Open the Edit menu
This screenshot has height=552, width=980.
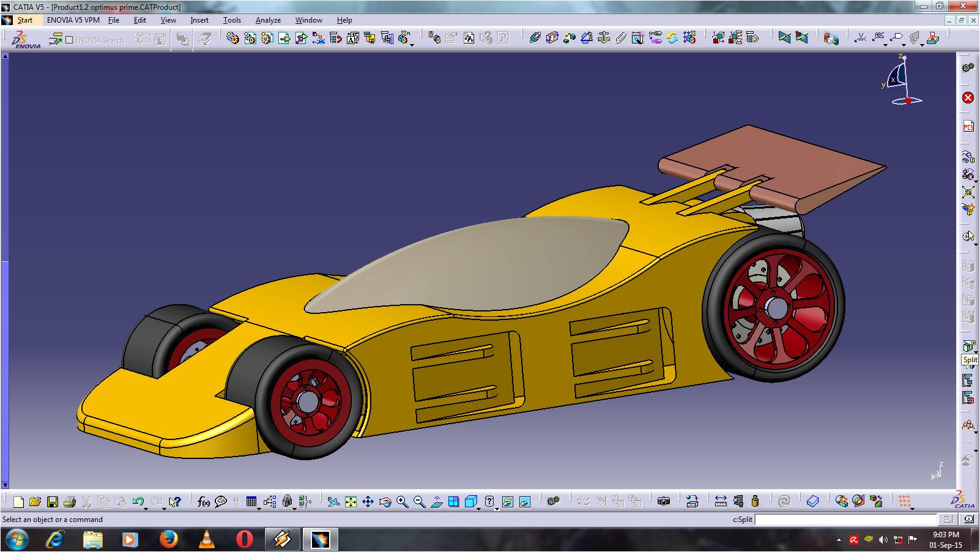[140, 20]
